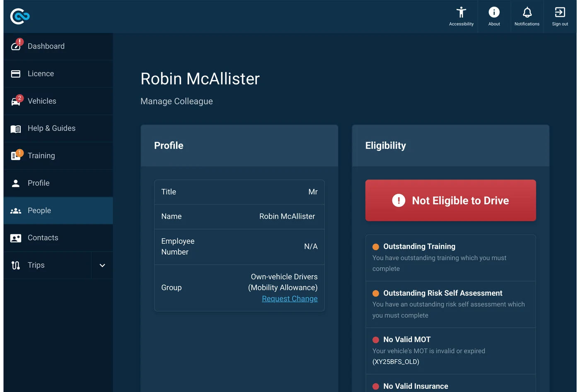The image size is (580, 392).
Task: Click the No Valid Insurance heading
Action: [x=416, y=386]
